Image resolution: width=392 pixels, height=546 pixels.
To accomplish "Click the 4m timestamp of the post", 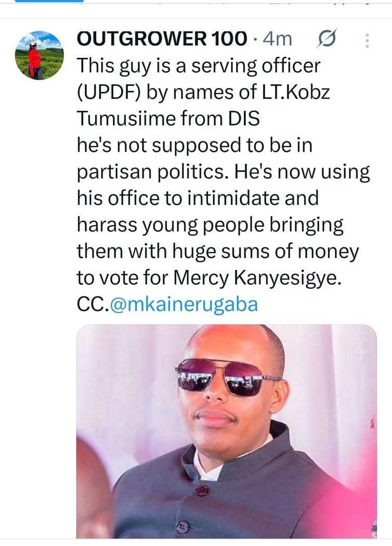I will pos(278,39).
